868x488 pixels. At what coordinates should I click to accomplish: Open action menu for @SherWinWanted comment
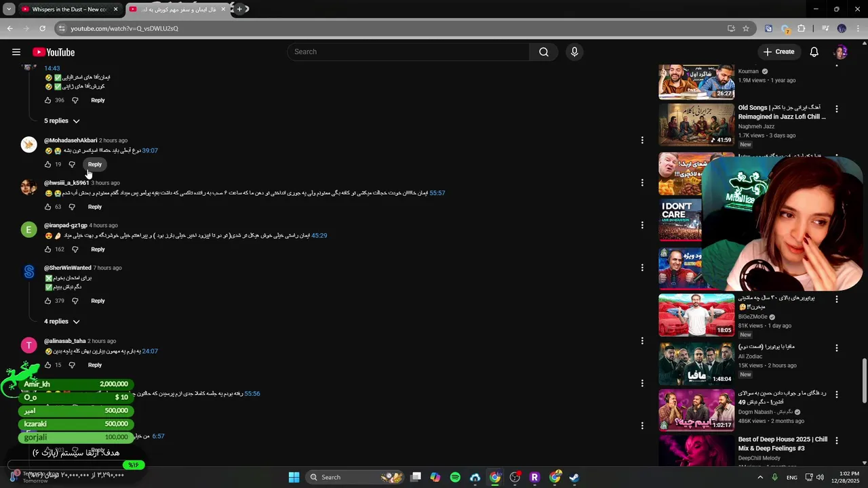(x=642, y=268)
